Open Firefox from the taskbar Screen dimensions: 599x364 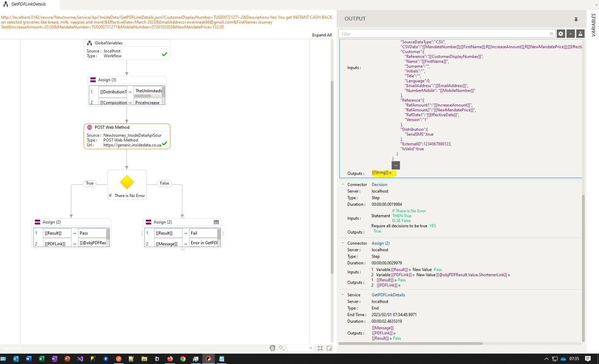170,359
